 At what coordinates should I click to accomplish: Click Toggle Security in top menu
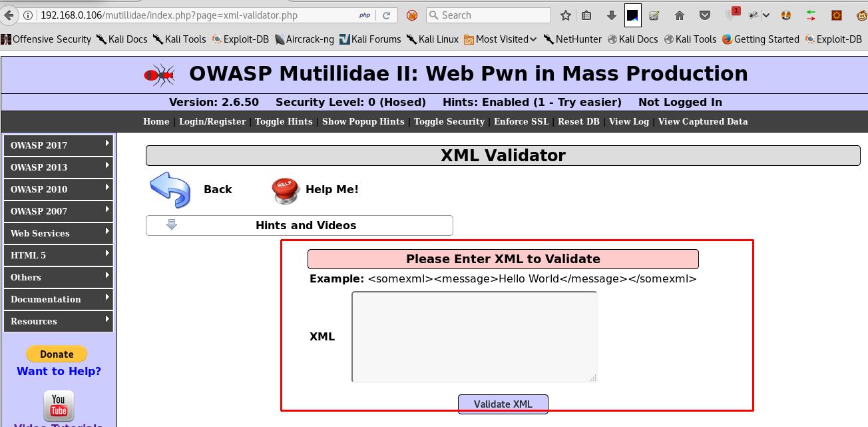(449, 121)
